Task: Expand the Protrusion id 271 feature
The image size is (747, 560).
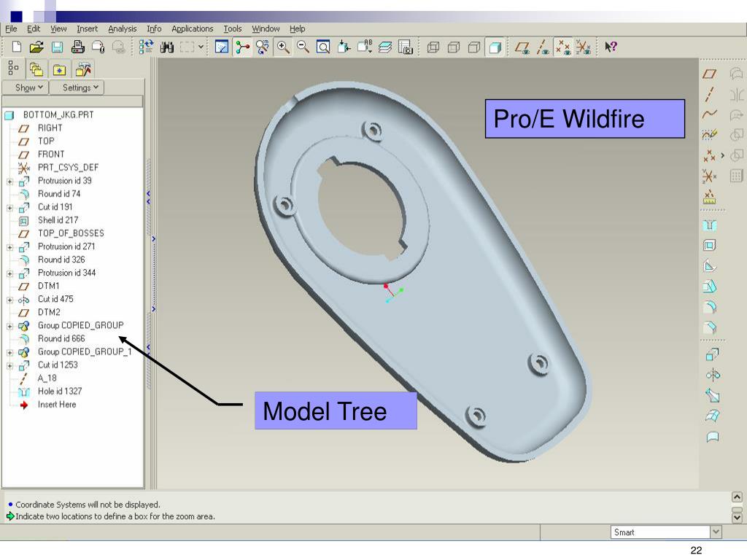Action: (x=9, y=247)
